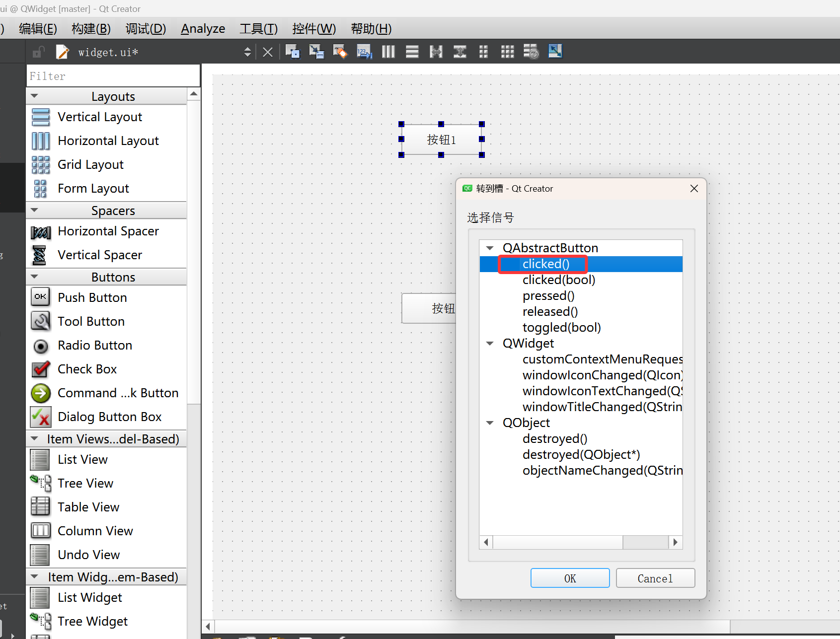Select the Radio Button widget icon
Viewport: 840px width, 639px height.
point(41,346)
